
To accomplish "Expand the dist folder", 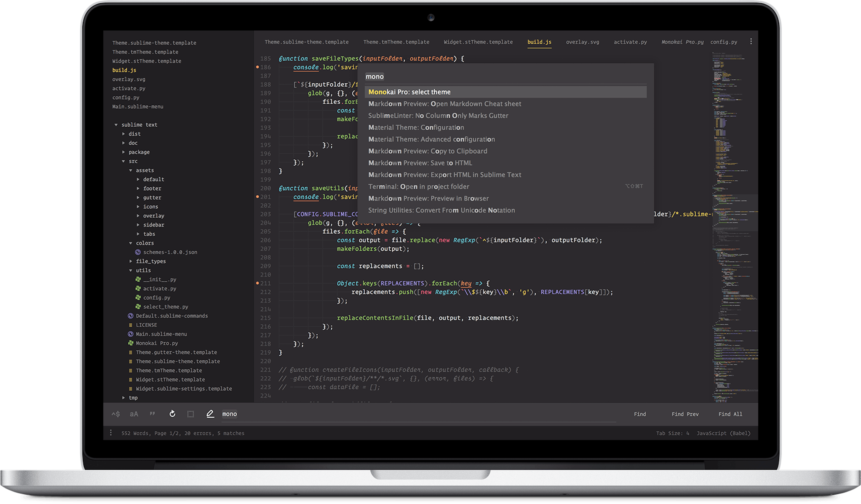I will pyautogui.click(x=124, y=134).
